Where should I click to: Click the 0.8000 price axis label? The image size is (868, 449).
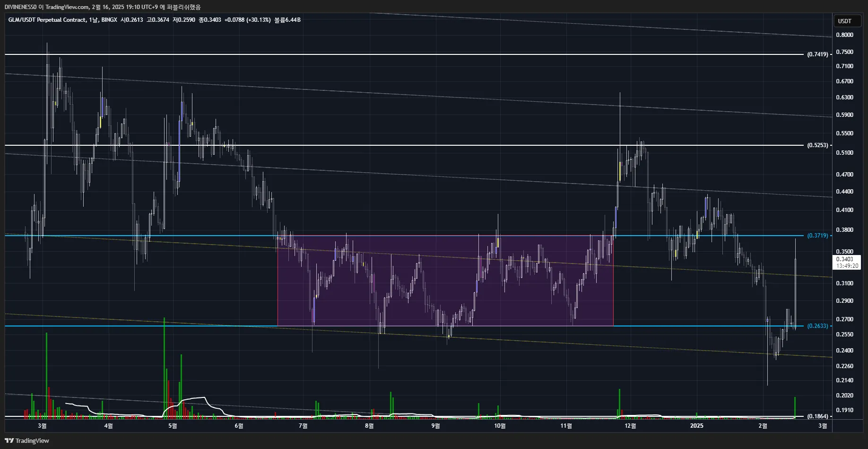845,35
